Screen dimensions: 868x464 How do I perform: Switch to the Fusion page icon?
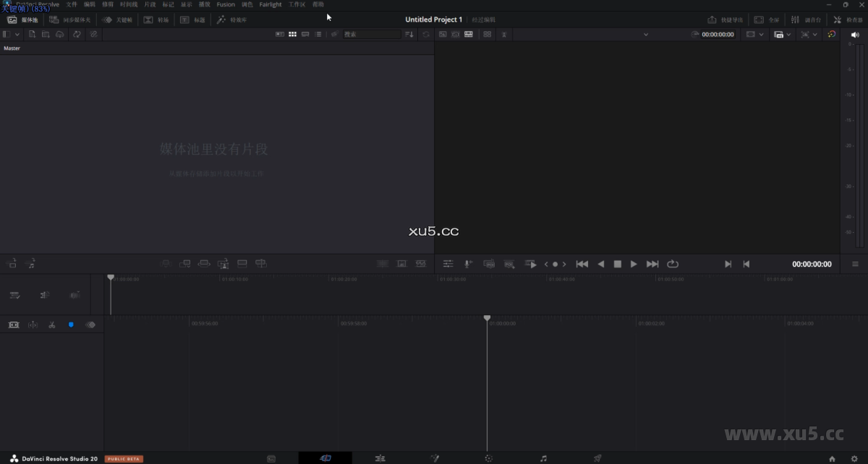[435, 458]
